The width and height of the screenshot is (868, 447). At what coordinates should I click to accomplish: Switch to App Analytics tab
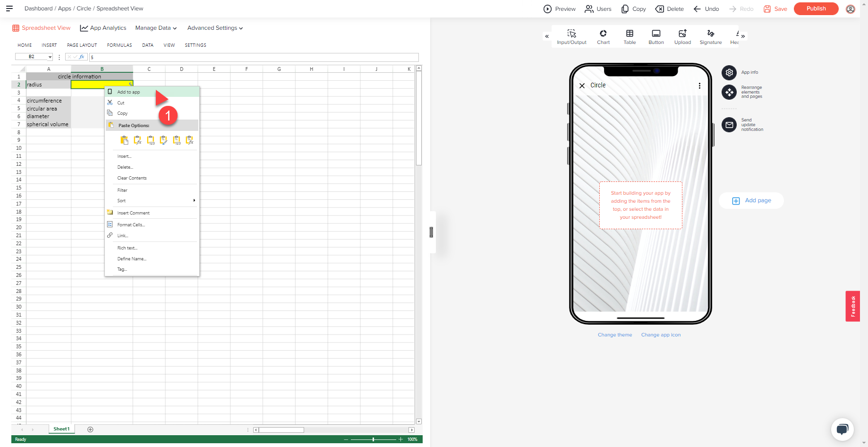pyautogui.click(x=103, y=28)
